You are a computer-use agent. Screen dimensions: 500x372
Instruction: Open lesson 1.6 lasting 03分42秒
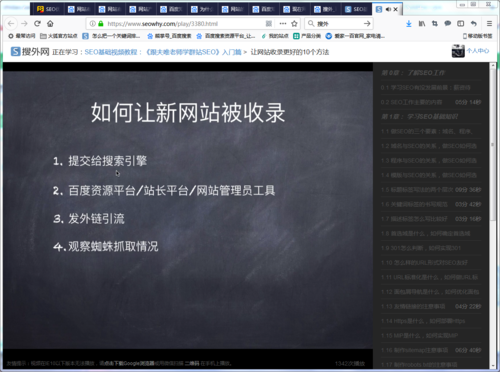[x=431, y=204]
